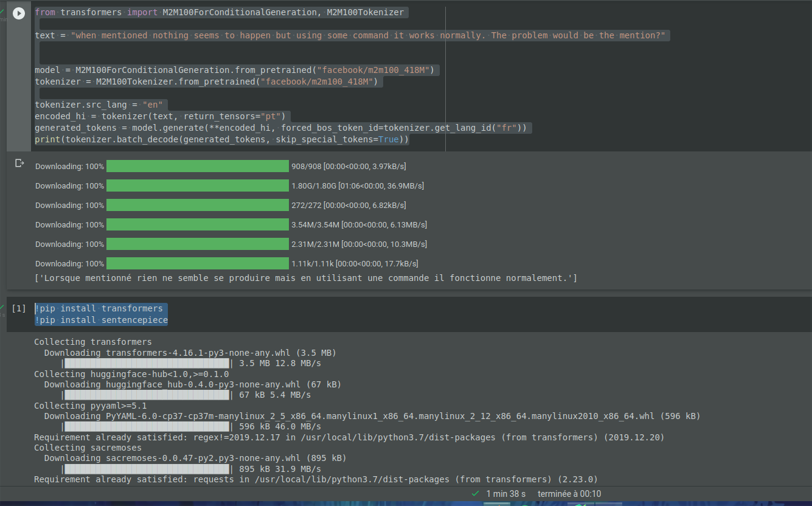Viewport: 812px width, 506px height.
Task: Click the French translation output line
Action: pyautogui.click(x=304, y=278)
